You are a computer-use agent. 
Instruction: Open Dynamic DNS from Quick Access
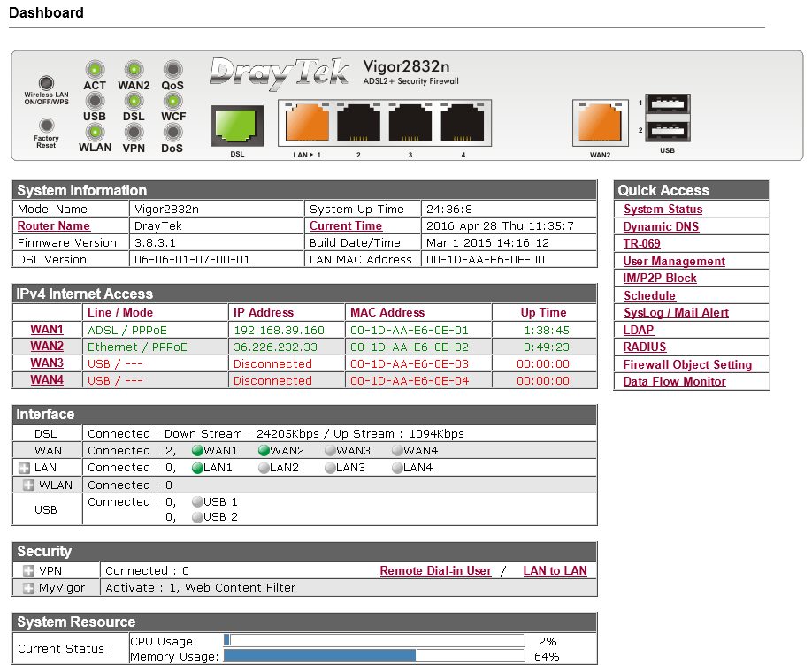click(x=661, y=226)
